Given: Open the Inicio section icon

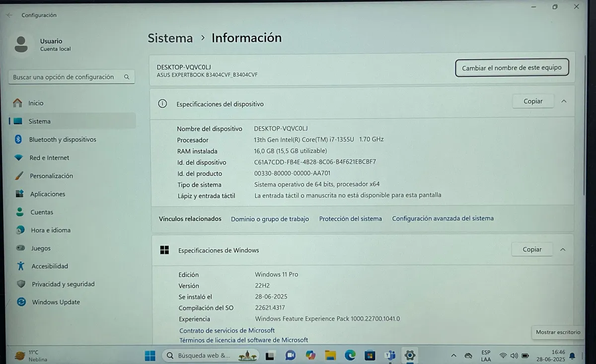Looking at the screenshot, I should [18, 103].
